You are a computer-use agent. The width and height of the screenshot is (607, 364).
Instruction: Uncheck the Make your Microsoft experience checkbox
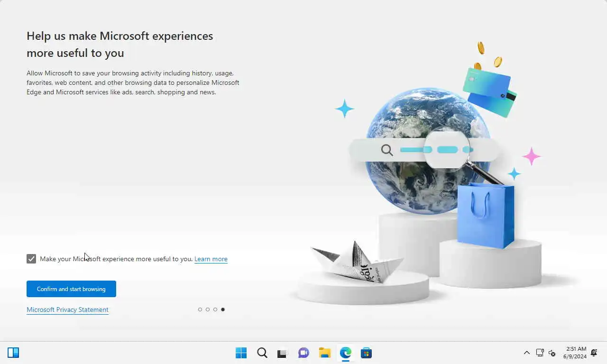click(31, 259)
